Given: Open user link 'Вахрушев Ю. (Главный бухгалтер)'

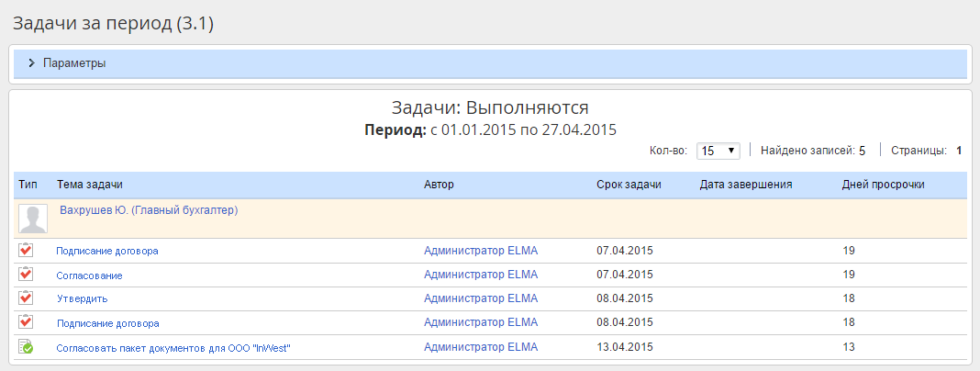Looking at the screenshot, I should click(x=149, y=210).
